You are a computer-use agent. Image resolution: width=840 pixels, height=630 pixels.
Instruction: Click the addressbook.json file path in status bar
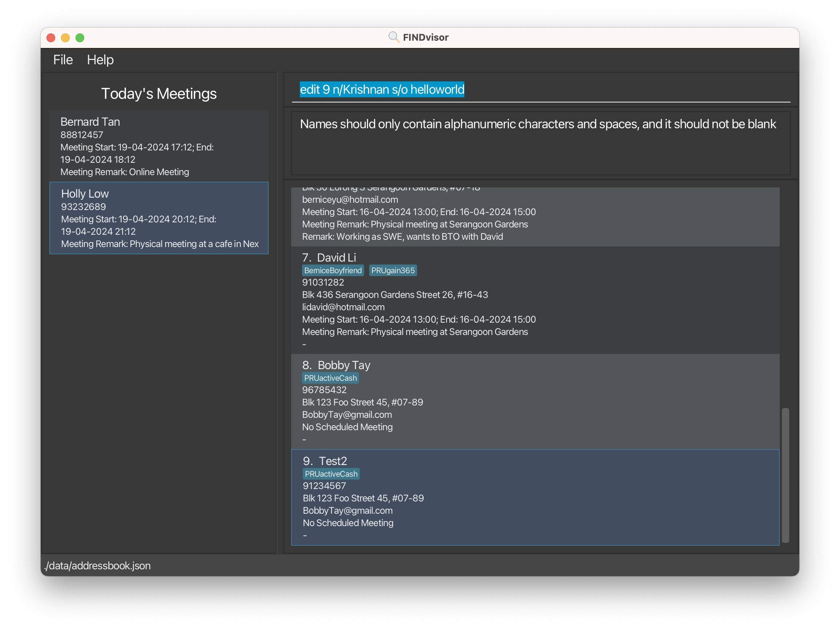[x=98, y=566]
